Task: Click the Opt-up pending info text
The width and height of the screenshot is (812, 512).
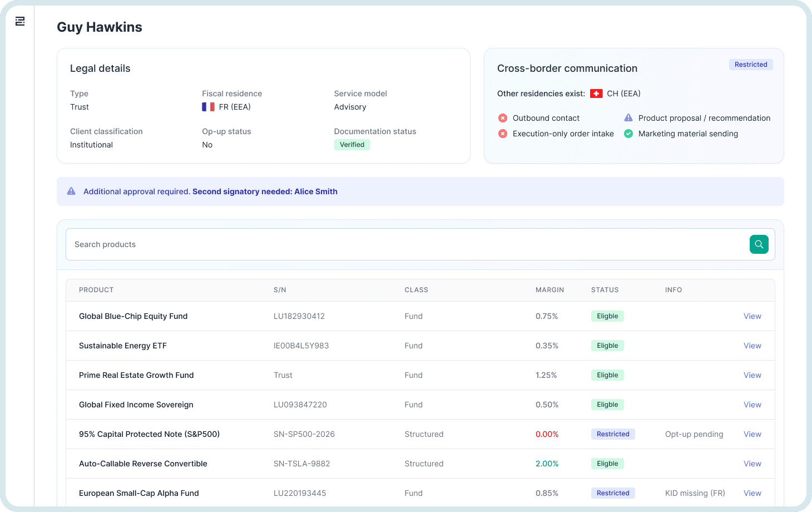Action: point(694,434)
